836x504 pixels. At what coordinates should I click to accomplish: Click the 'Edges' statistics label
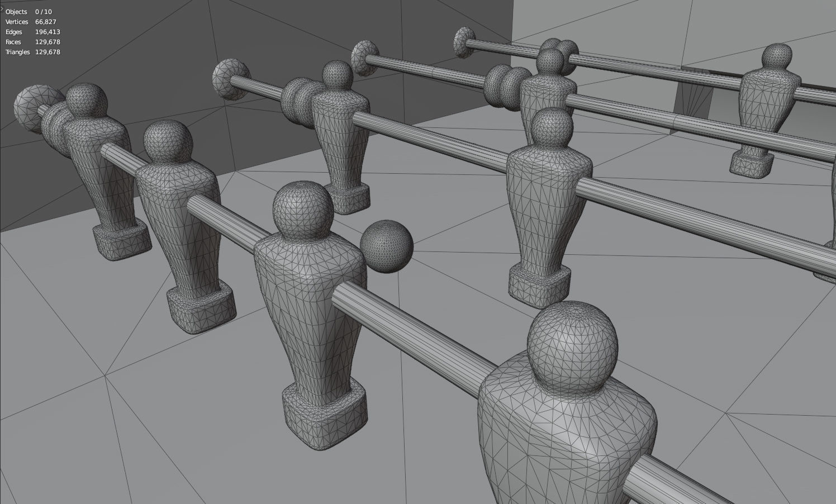[14, 32]
